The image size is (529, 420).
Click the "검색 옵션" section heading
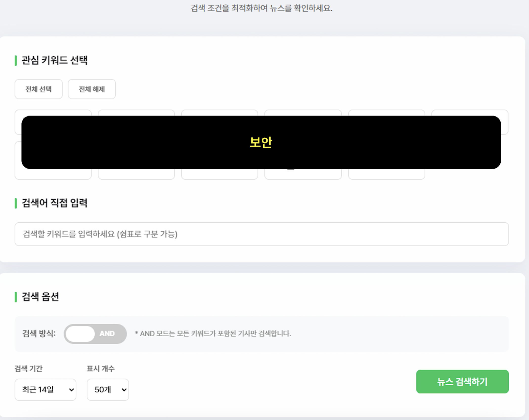[40, 297]
